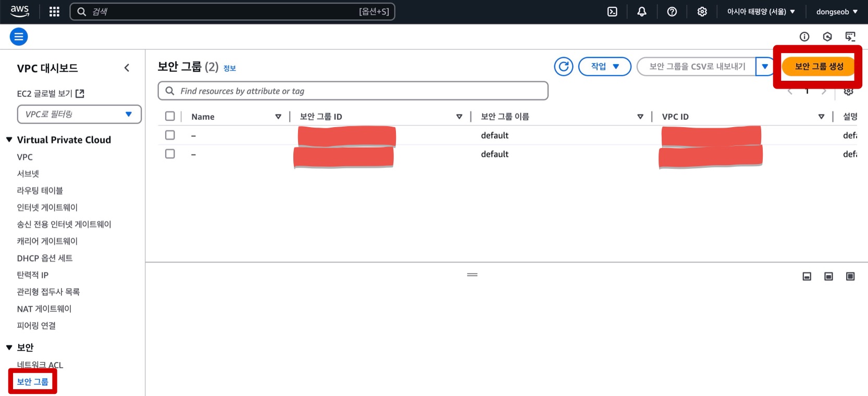Click the hexagon clock icon in the toolbar

827,36
